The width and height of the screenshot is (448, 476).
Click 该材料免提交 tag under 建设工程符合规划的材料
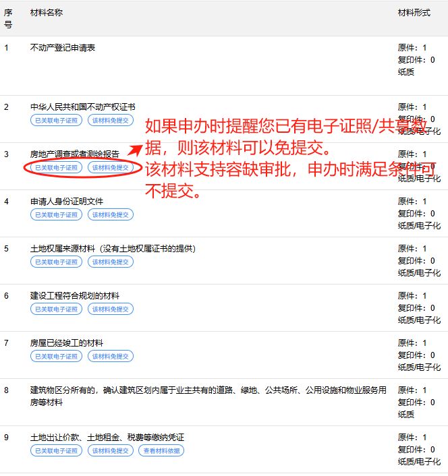tap(111, 309)
